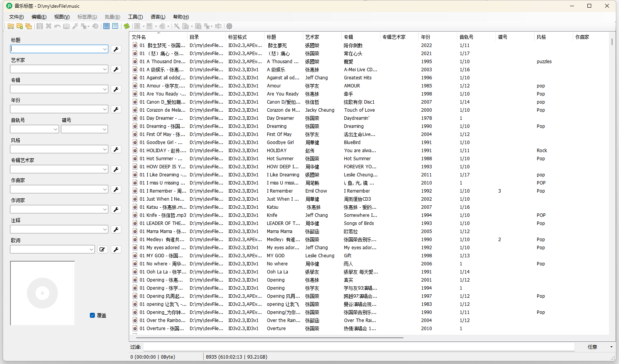Image resolution: width=619 pixels, height=364 pixels.
Task: Open the 年份 dropdown list
Action: [x=105, y=109]
